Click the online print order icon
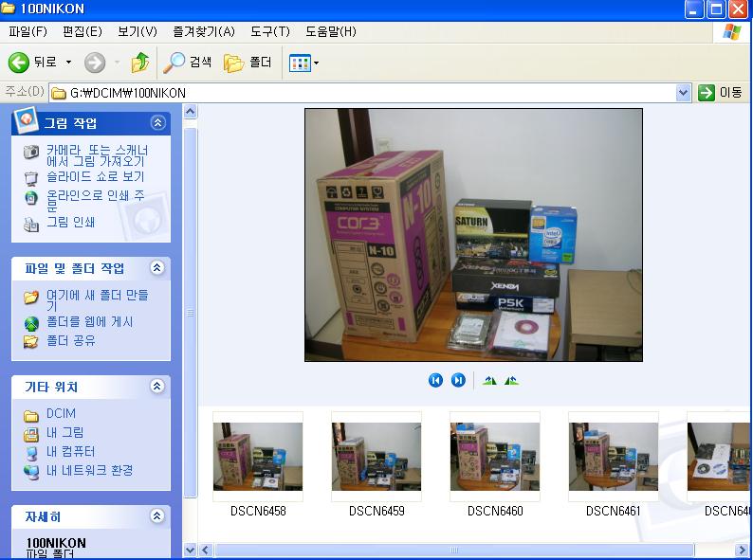This screenshot has width=753, height=560. [31, 198]
